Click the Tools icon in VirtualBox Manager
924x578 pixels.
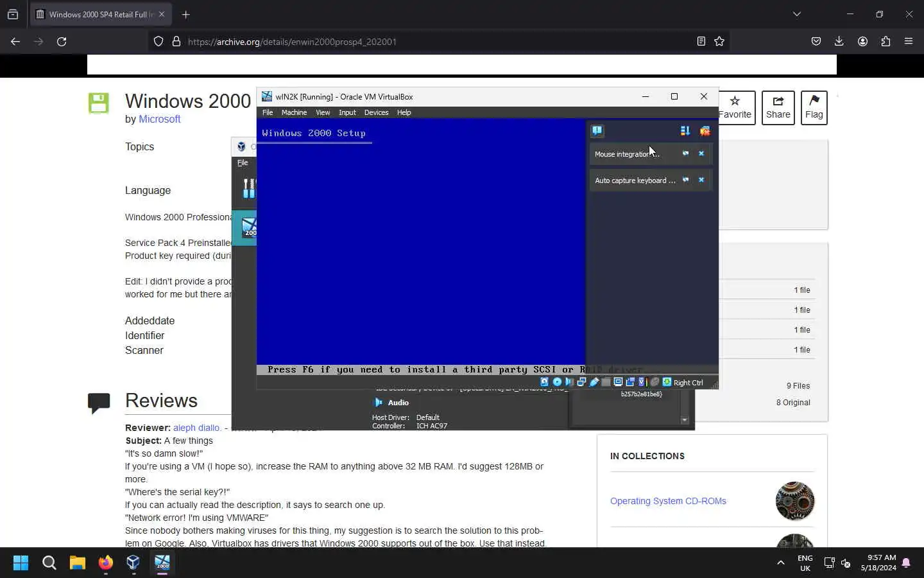[x=249, y=188]
